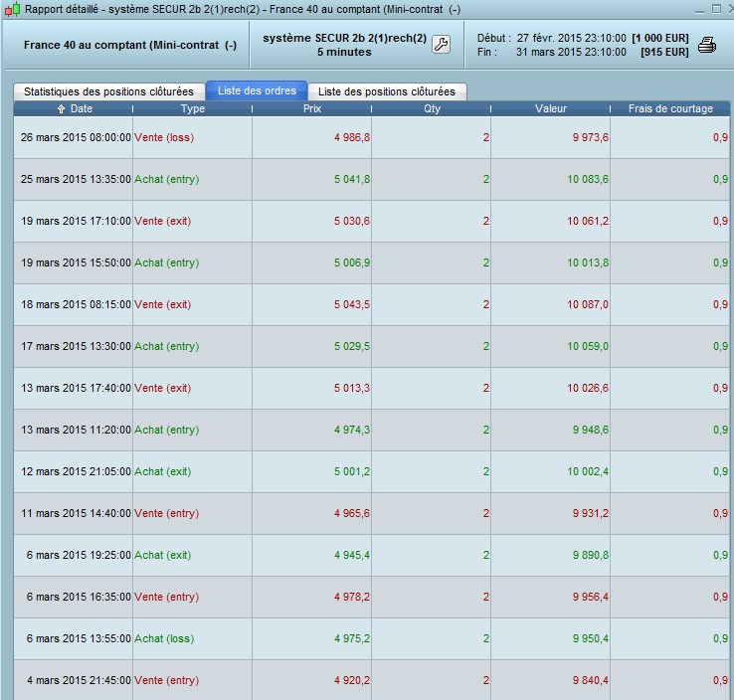Click date 6 mars 2015 16:35:00
The image size is (734, 700).
tap(79, 597)
